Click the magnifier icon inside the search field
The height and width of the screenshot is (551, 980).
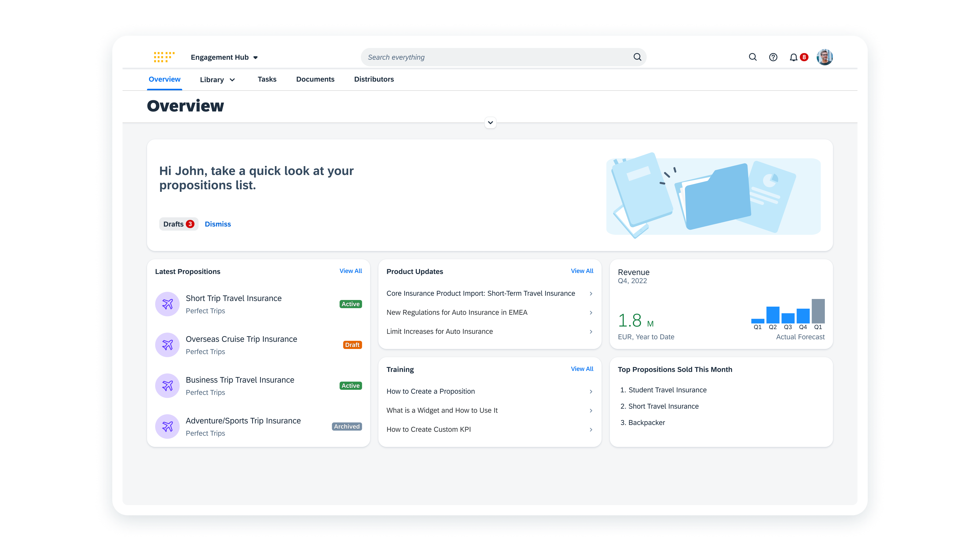point(637,57)
